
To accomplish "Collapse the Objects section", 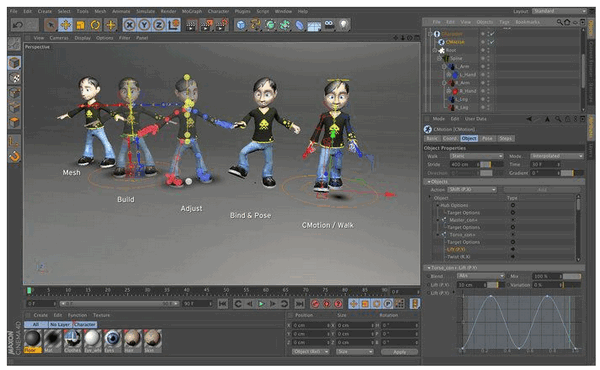I will (430, 182).
